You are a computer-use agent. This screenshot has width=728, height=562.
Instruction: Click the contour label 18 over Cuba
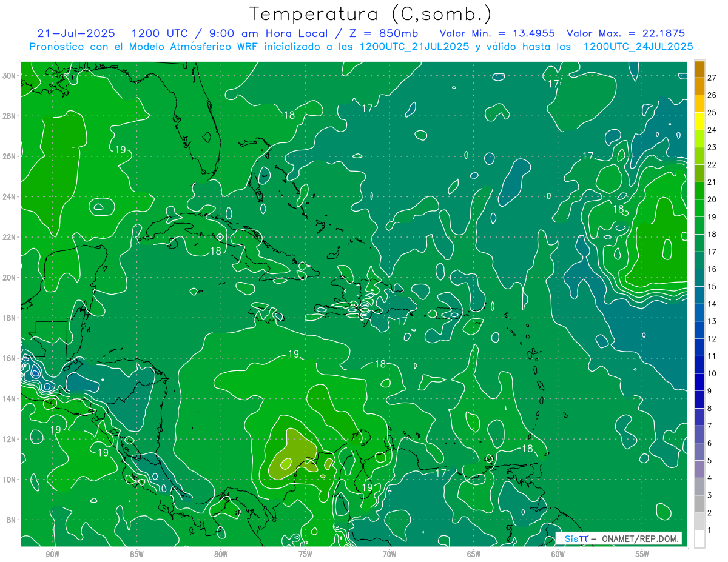(x=215, y=250)
